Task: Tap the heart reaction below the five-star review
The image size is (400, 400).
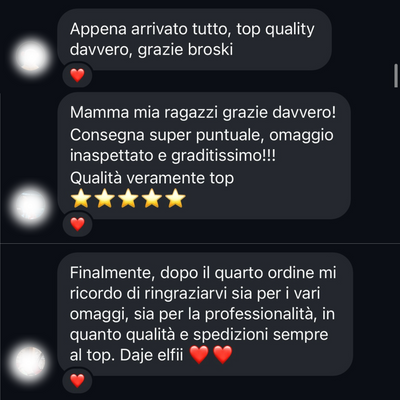Action: point(77,224)
